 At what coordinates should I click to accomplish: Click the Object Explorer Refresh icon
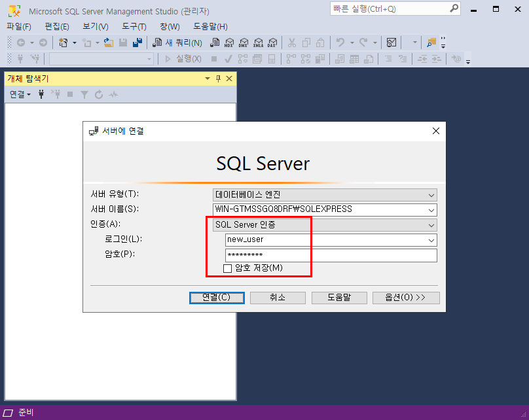pos(98,95)
